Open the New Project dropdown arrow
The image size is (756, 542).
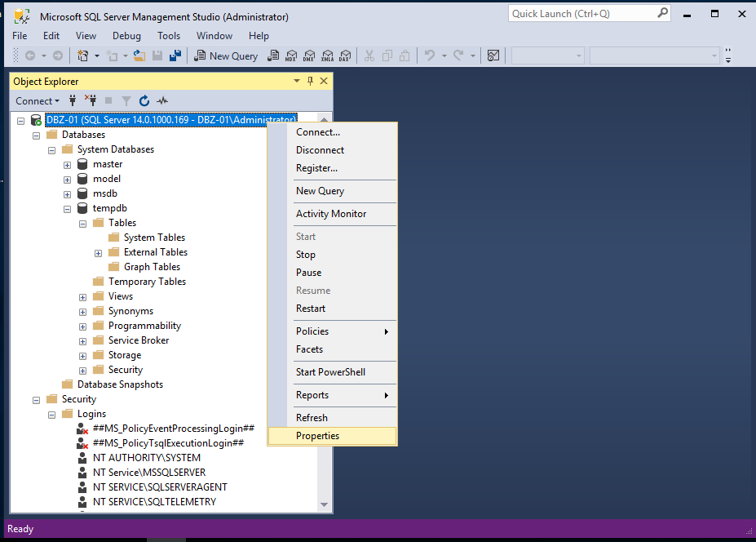pyautogui.click(x=97, y=56)
